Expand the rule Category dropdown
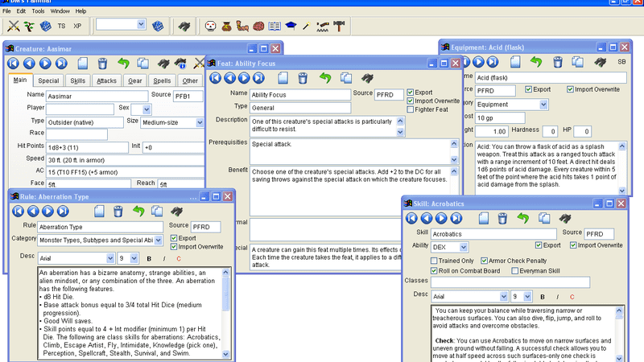Viewport: 644px width, 362px height. coord(158,240)
